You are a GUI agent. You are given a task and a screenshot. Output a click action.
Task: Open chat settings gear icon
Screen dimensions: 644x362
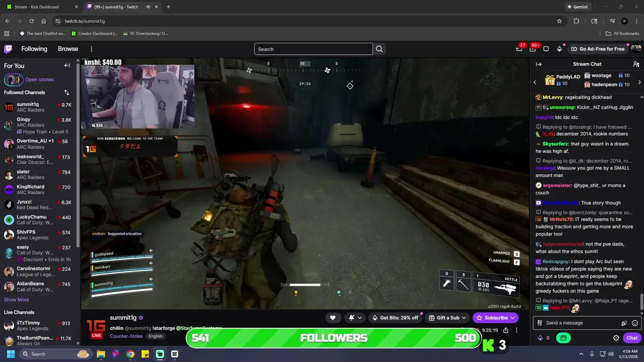click(x=616, y=338)
